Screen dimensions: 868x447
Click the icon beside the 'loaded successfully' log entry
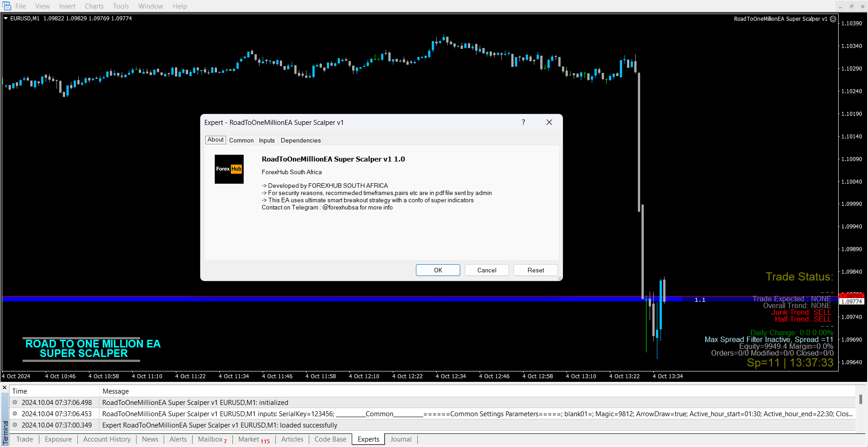(x=15, y=425)
